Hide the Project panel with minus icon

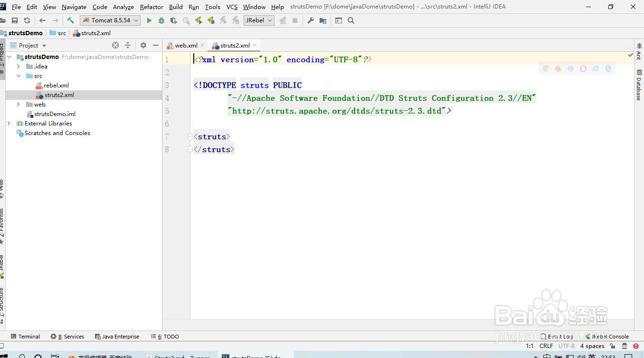pos(156,45)
